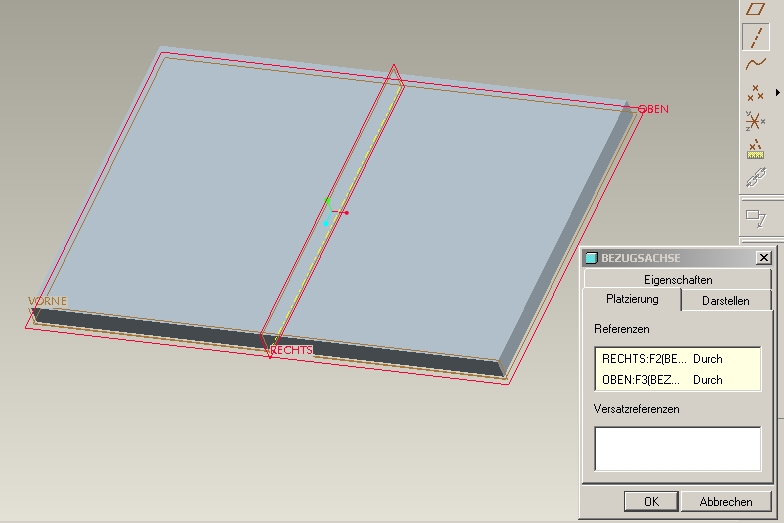Select the Datum Axis tool icon
Image resolution: width=784 pixels, height=523 pixels.
[x=756, y=37]
